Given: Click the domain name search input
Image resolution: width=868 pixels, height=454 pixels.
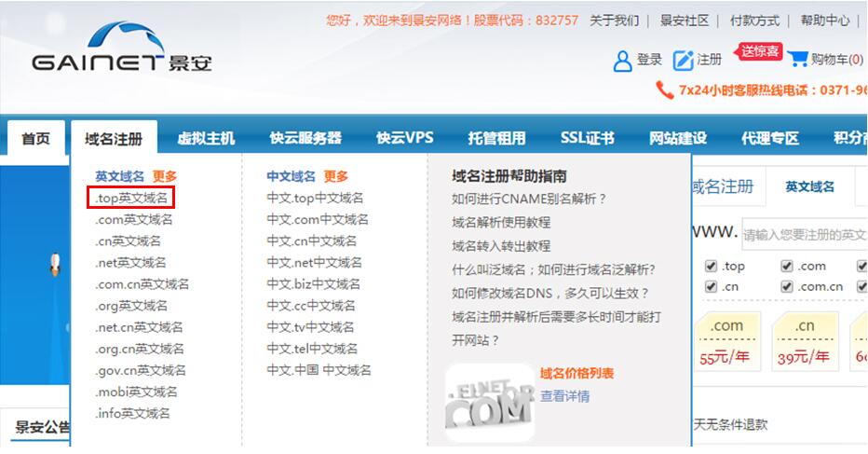Looking at the screenshot, I should click(803, 235).
